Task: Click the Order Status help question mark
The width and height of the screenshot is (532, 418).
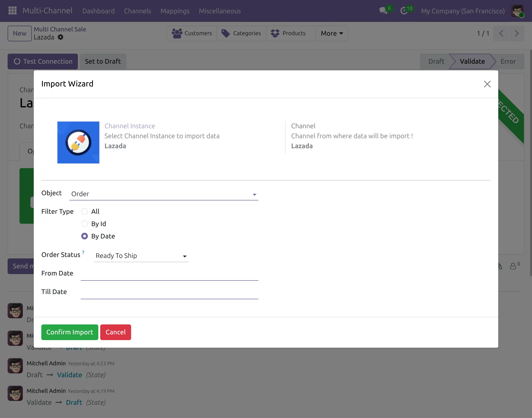Action: pos(83,252)
